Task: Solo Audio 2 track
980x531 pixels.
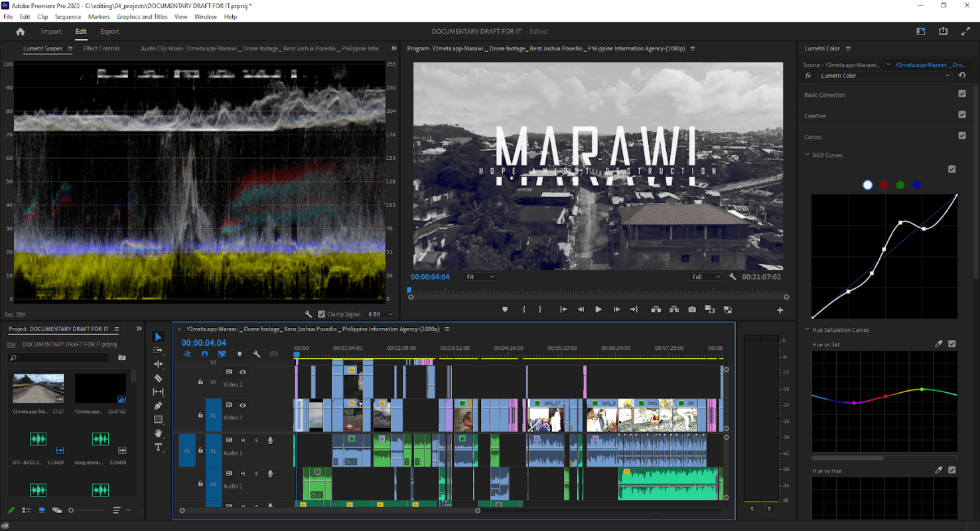Action: [x=257, y=473]
